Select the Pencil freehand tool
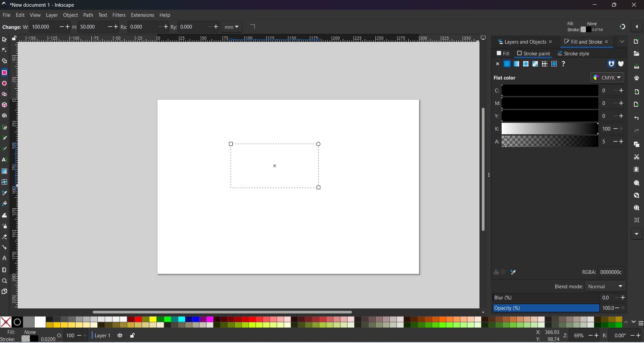 tap(4, 138)
